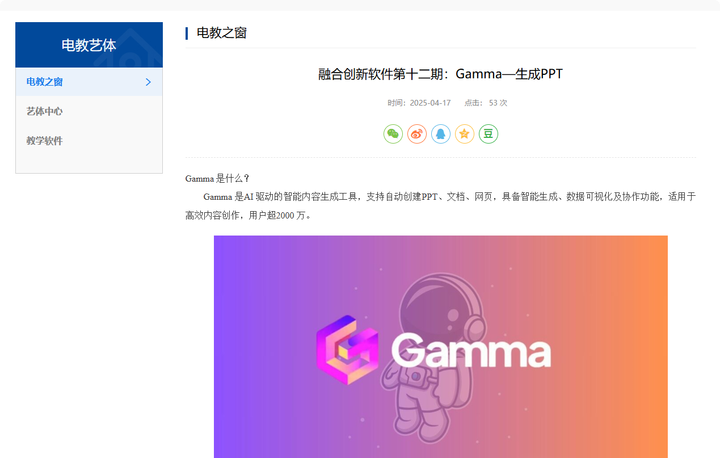Click the heading Gamma 是什么？
720x458 pixels.
pyautogui.click(x=217, y=178)
